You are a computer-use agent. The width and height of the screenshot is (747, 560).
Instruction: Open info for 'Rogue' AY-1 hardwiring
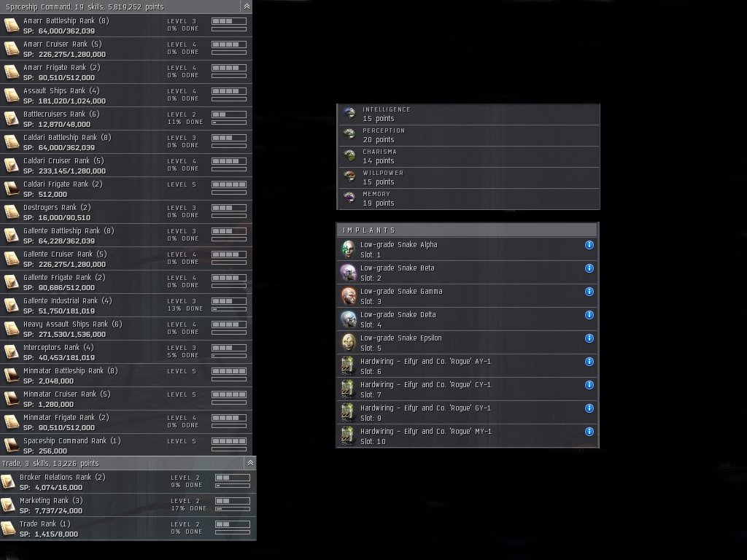[589, 362]
